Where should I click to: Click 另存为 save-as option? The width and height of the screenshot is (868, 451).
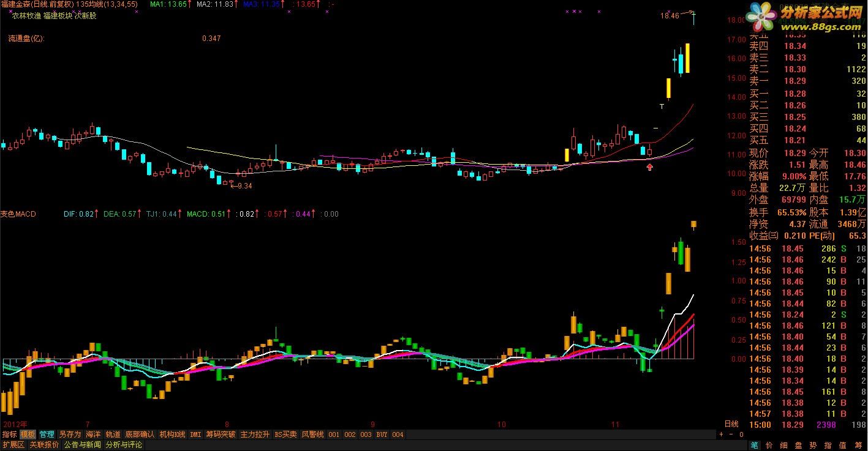click(70, 434)
